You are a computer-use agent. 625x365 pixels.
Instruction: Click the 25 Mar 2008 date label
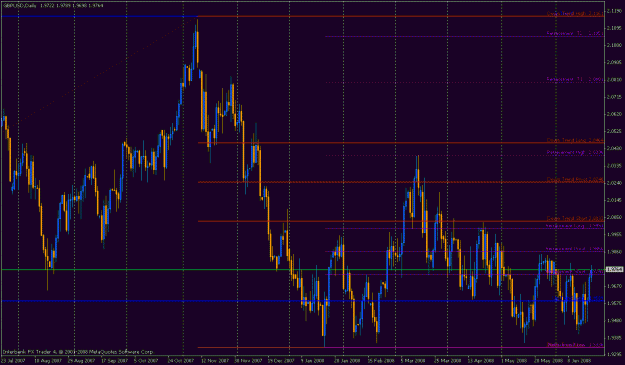tap(448, 361)
